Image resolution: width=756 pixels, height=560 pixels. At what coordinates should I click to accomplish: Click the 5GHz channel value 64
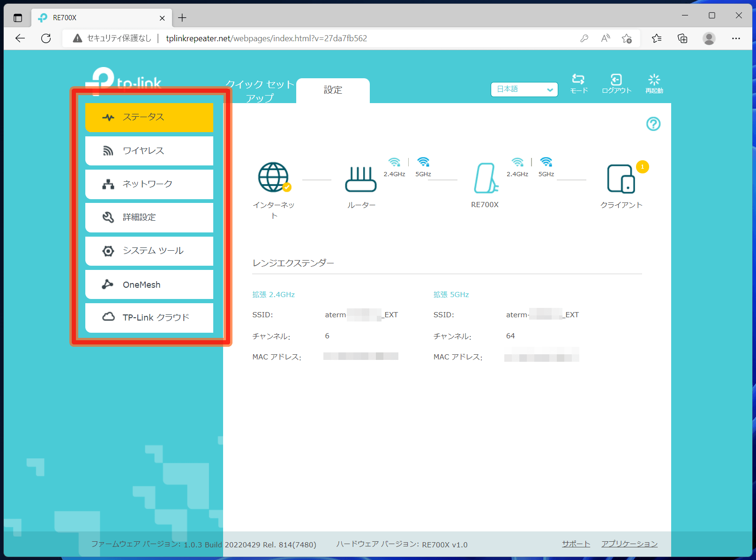[510, 336]
